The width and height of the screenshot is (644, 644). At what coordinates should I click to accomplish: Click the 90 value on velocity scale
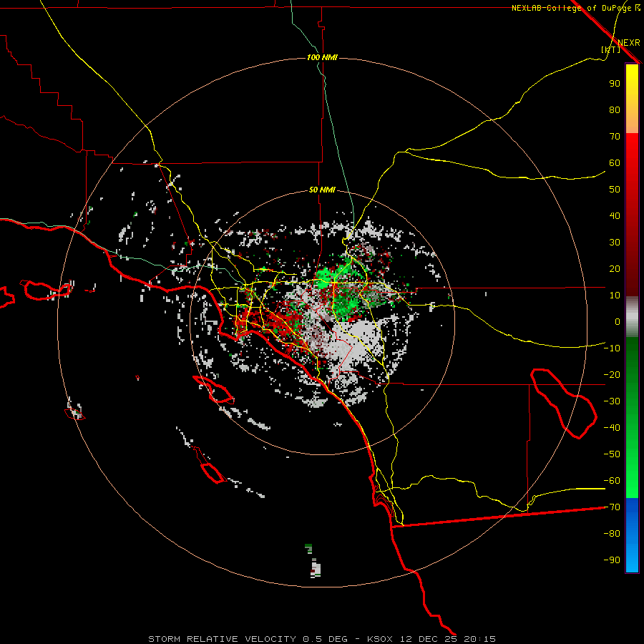tap(615, 84)
